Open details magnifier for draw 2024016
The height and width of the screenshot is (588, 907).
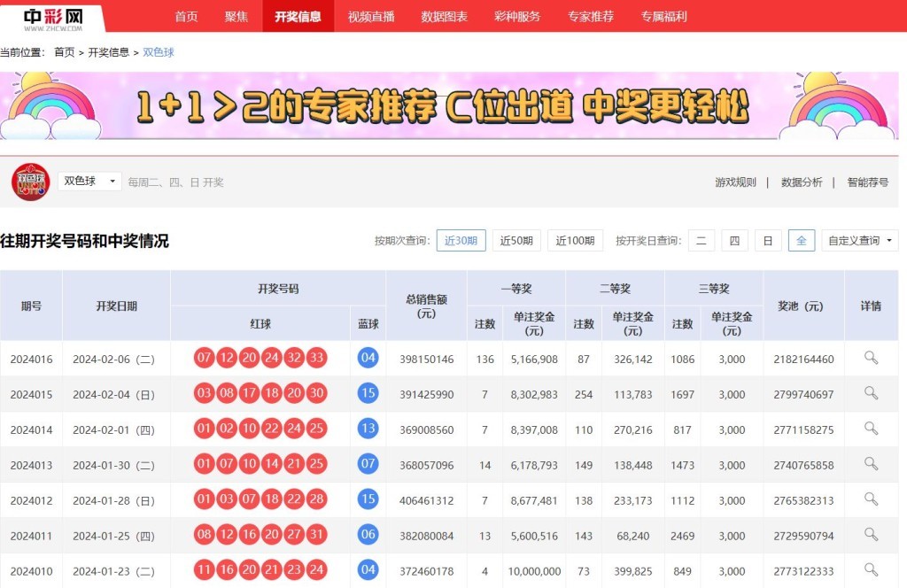[x=871, y=358]
